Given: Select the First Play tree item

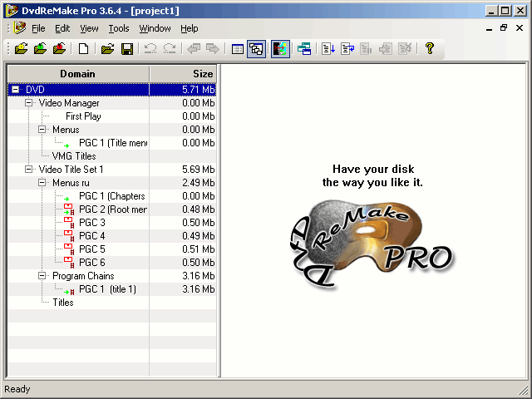Looking at the screenshot, I should pyautogui.click(x=83, y=116).
